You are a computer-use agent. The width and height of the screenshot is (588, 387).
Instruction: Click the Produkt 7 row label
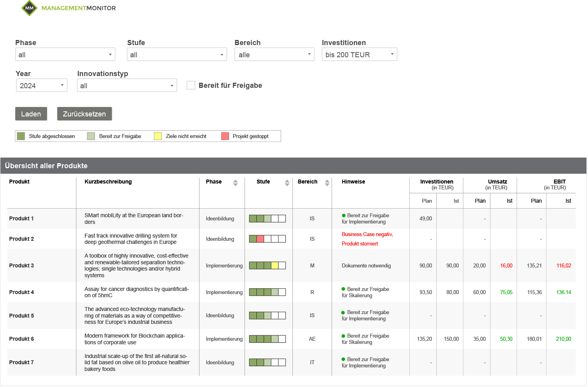pyautogui.click(x=22, y=362)
